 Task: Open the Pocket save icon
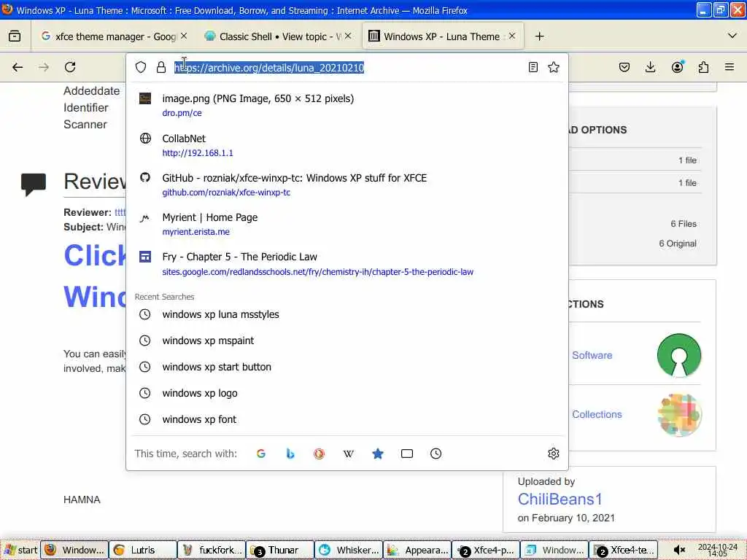[624, 67]
